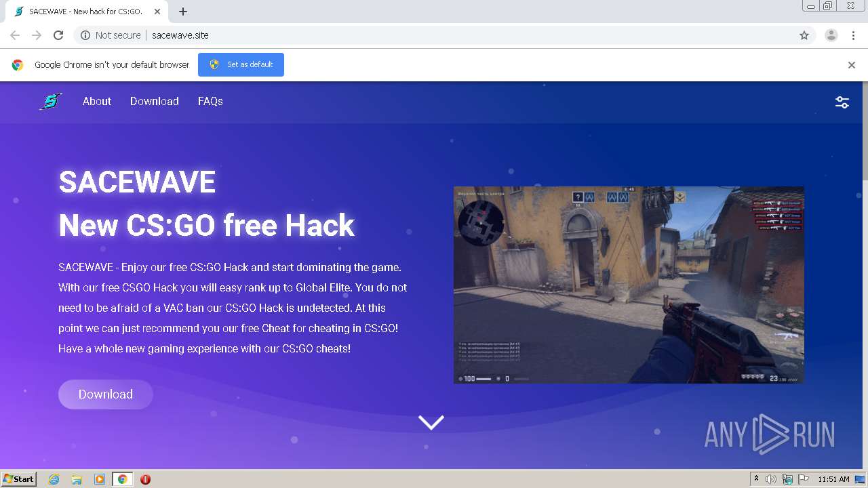Go forward in browser history

37,35
